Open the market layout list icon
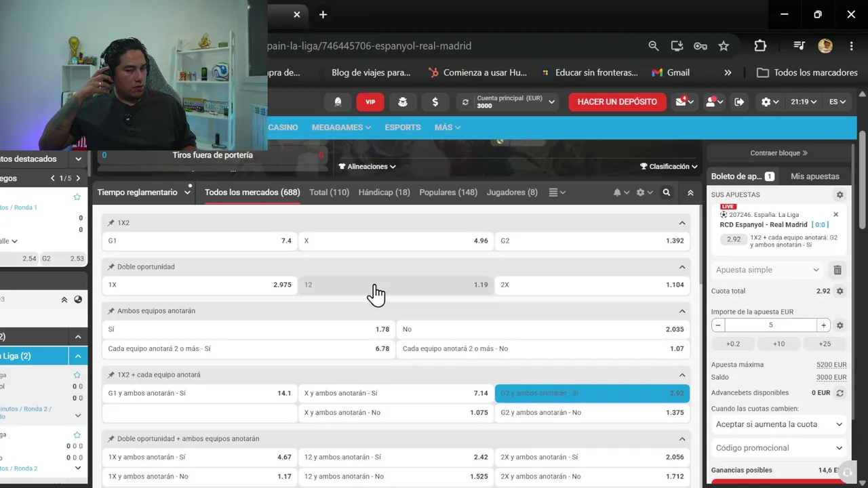The width and height of the screenshot is (868, 488). pos(557,192)
